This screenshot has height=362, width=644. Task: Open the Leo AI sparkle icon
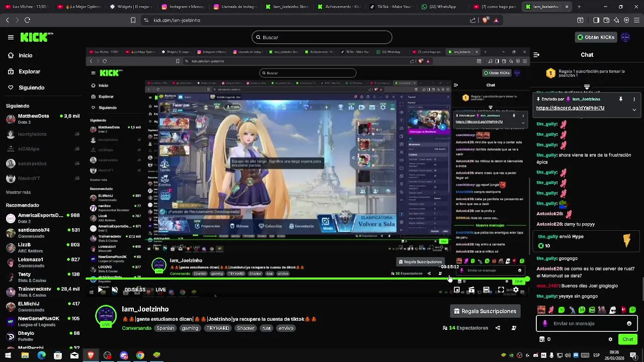pos(616,20)
